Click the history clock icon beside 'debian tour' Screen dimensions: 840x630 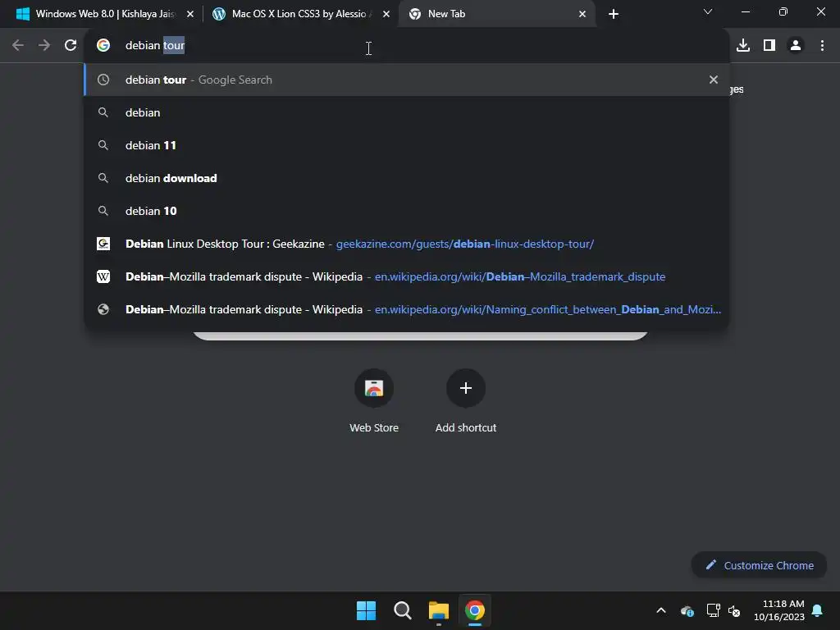click(103, 80)
